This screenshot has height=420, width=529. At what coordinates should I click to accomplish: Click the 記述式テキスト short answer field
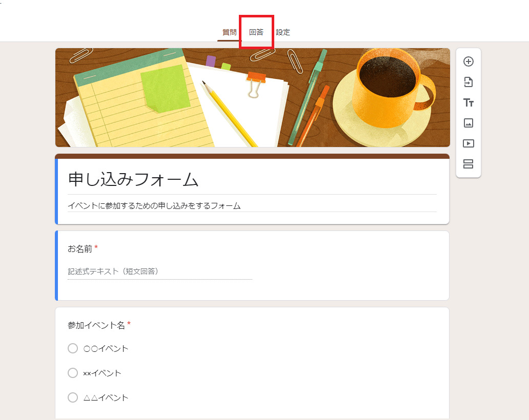tap(160, 271)
